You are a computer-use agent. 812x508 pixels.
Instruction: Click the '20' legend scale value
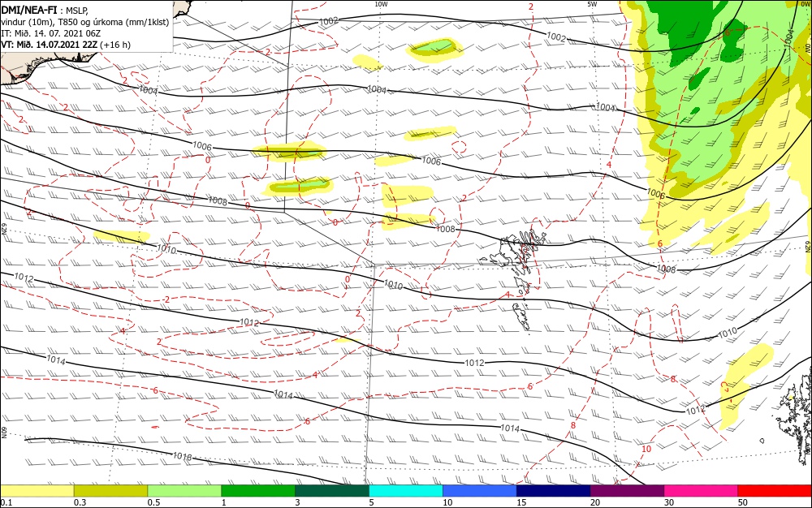(595, 502)
